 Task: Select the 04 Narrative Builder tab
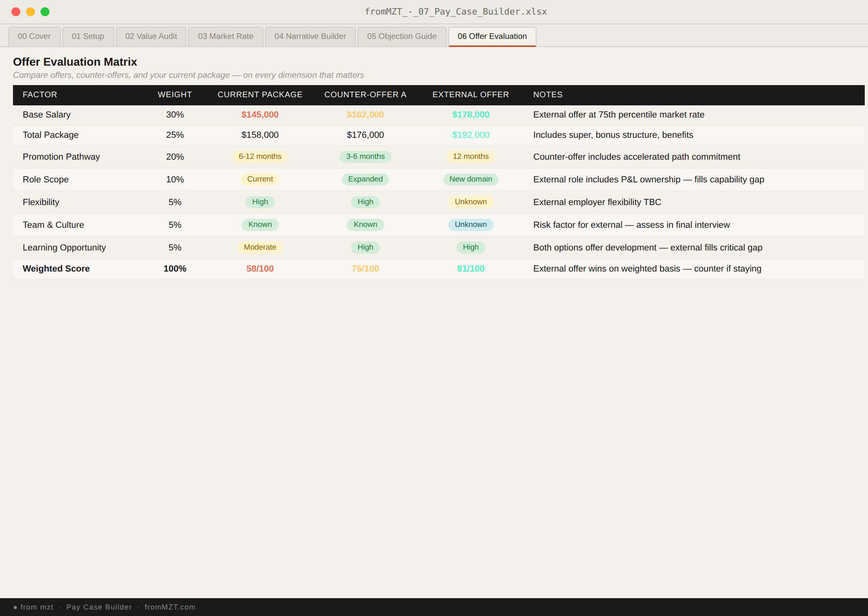(310, 36)
